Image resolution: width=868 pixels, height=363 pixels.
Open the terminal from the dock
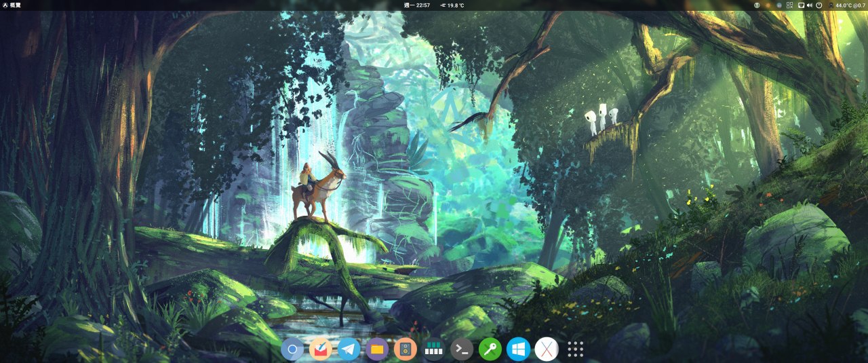tap(462, 349)
